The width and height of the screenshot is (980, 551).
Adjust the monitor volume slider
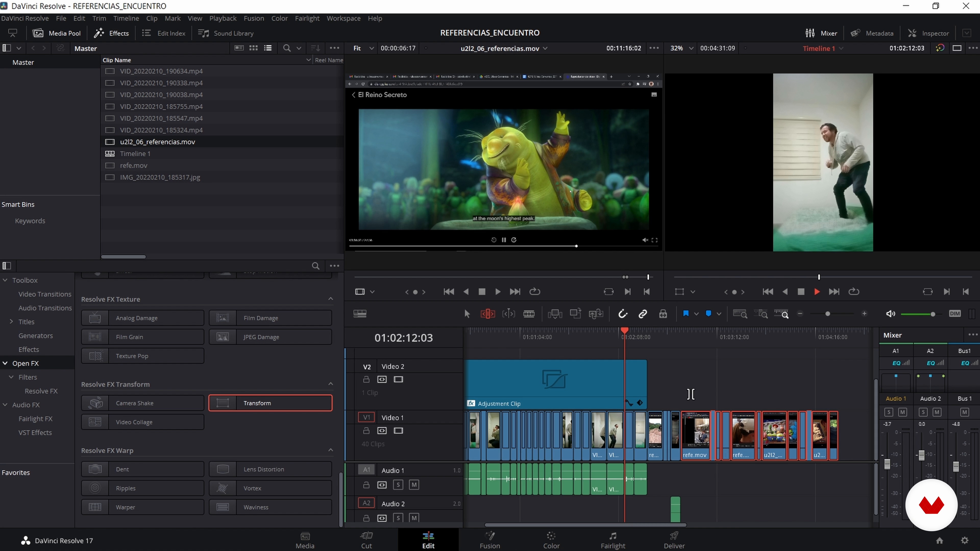933,314
